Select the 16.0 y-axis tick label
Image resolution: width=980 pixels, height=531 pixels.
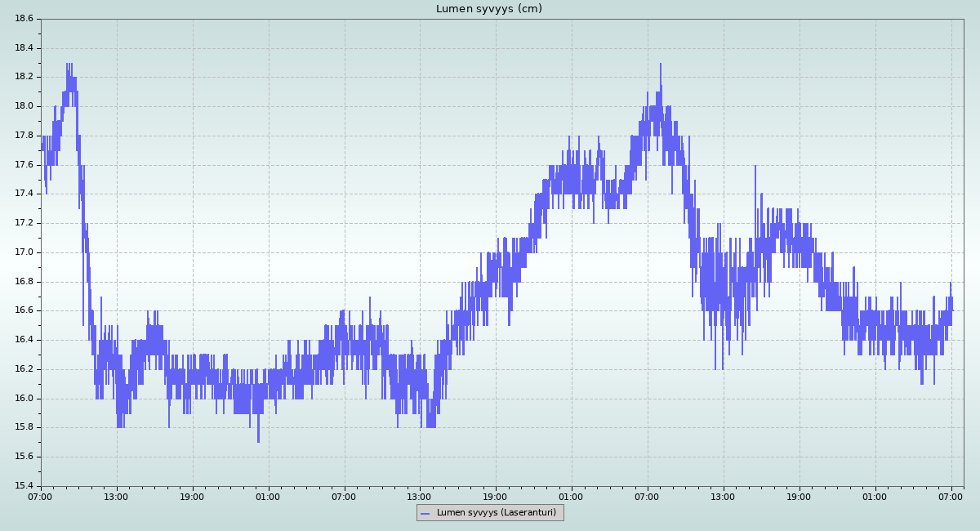24,399
